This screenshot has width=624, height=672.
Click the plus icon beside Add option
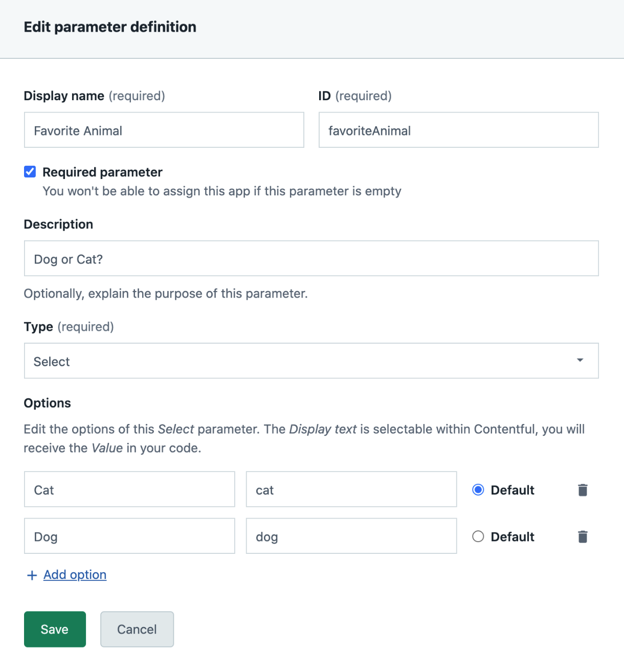pos(32,575)
